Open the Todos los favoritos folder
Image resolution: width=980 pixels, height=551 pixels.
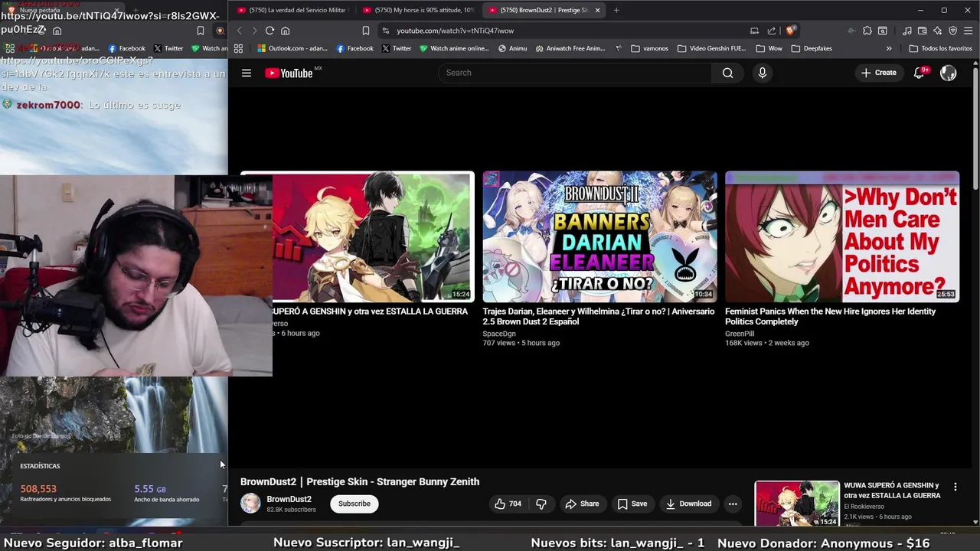point(940,48)
